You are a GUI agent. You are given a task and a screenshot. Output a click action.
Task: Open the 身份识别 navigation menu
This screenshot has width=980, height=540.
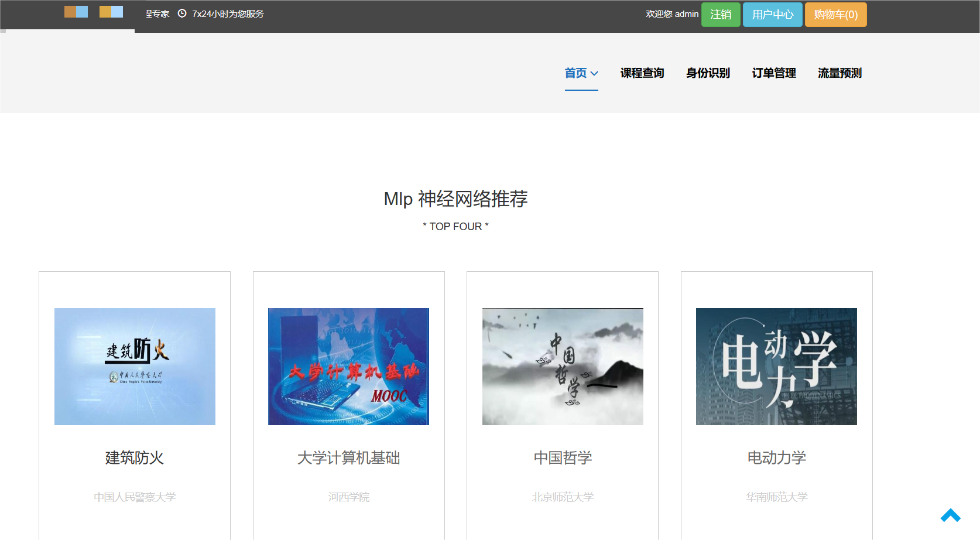coord(707,73)
